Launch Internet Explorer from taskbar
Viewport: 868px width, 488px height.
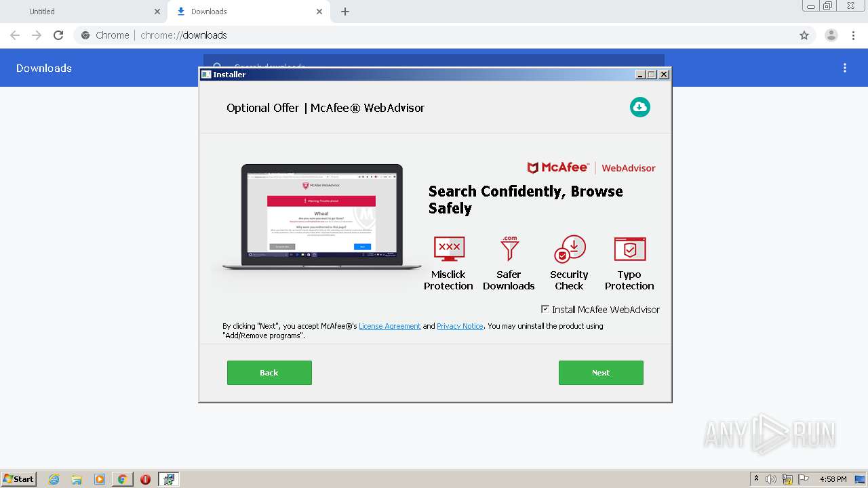(x=54, y=479)
